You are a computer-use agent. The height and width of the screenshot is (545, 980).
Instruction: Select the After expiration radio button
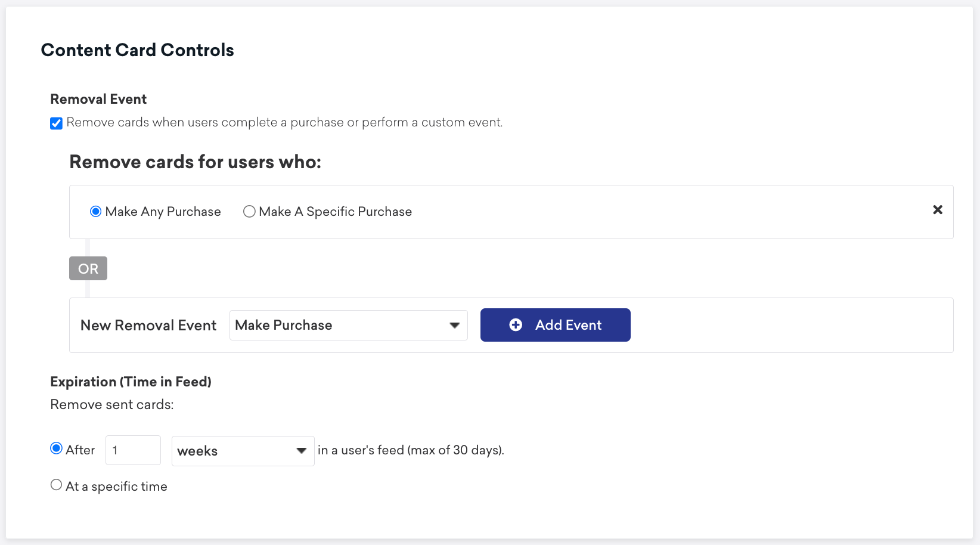click(57, 448)
